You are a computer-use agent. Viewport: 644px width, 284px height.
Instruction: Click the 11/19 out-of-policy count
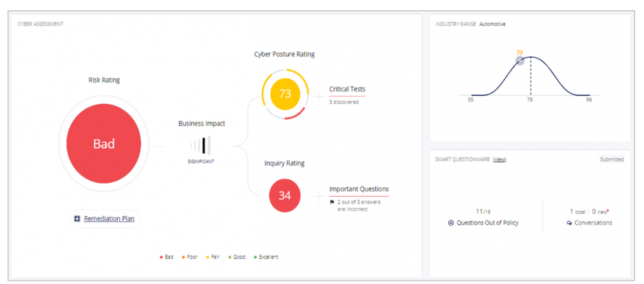(482, 212)
